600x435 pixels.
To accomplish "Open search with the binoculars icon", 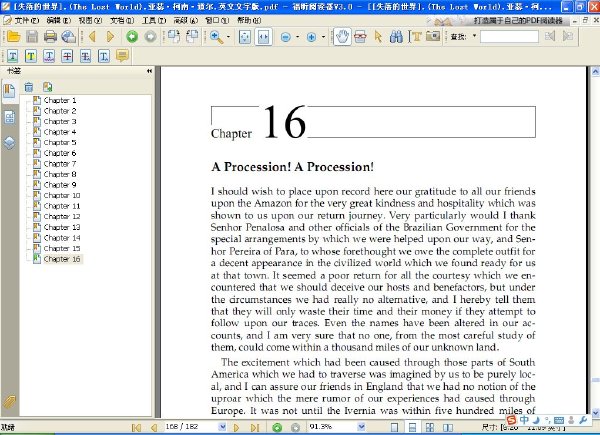I will point(396,37).
